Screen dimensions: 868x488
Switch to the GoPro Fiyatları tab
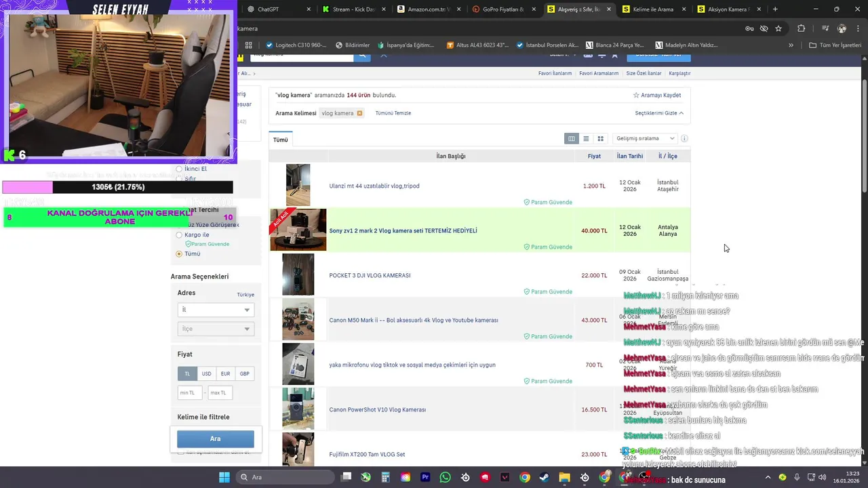pyautogui.click(x=502, y=9)
